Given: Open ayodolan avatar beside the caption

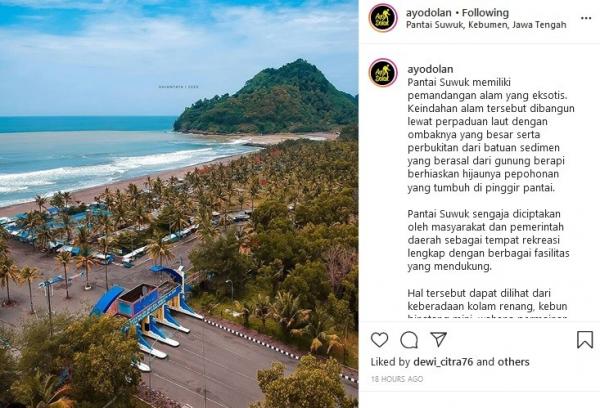Looking at the screenshot, I should coord(383,73).
